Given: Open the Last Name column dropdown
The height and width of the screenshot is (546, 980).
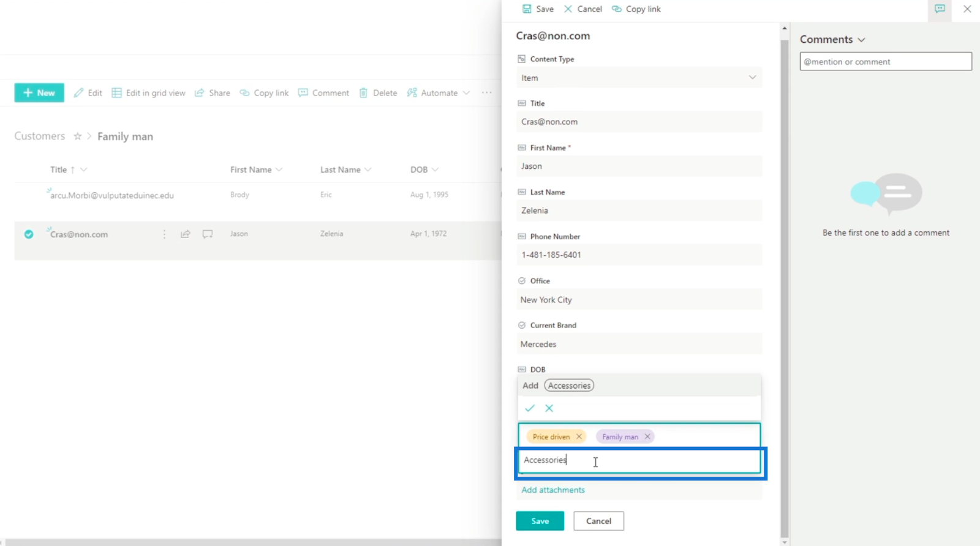Looking at the screenshot, I should click(x=345, y=170).
